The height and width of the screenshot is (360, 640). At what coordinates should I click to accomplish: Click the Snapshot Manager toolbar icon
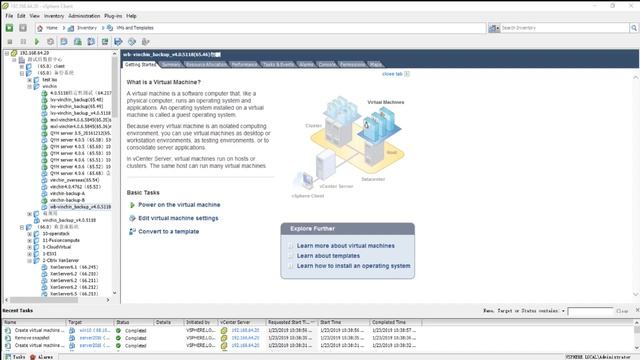point(91,42)
